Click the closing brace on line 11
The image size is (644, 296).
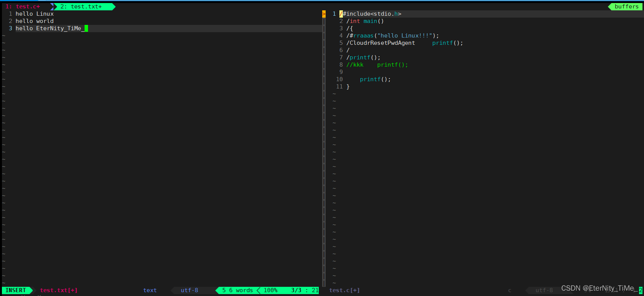348,87
